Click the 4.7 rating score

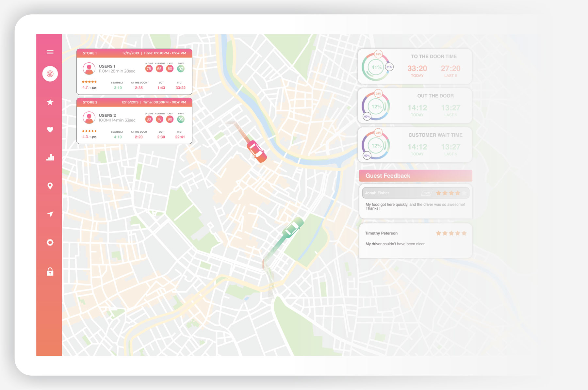pyautogui.click(x=85, y=88)
